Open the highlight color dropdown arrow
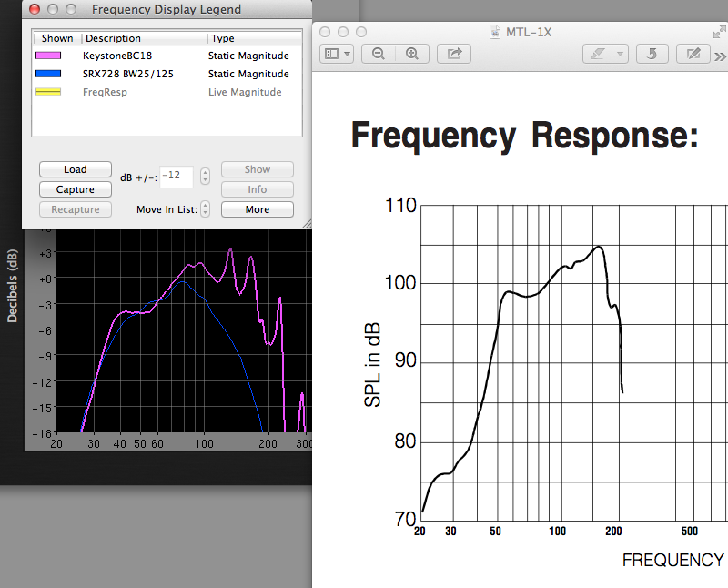The image size is (728, 588). click(x=620, y=54)
